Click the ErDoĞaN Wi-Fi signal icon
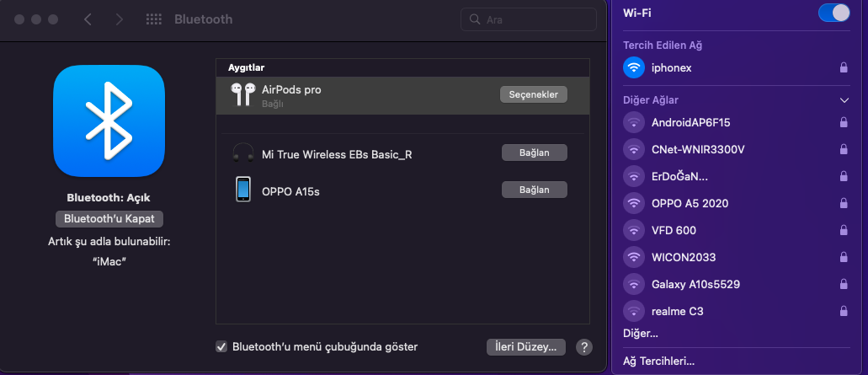This screenshot has height=375, width=868. [x=634, y=176]
